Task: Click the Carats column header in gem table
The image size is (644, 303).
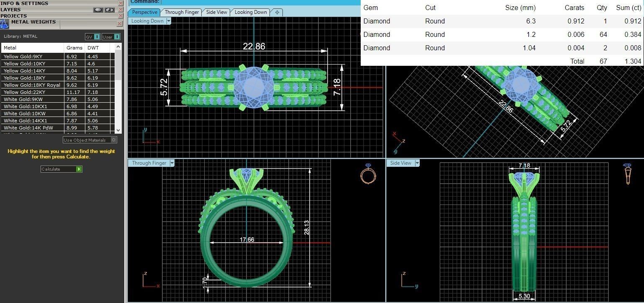Action: coord(574,8)
